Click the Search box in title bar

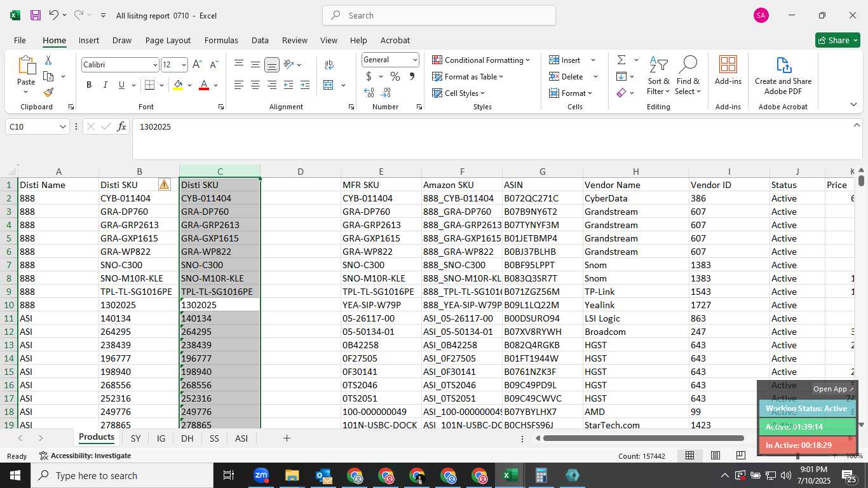click(439, 15)
